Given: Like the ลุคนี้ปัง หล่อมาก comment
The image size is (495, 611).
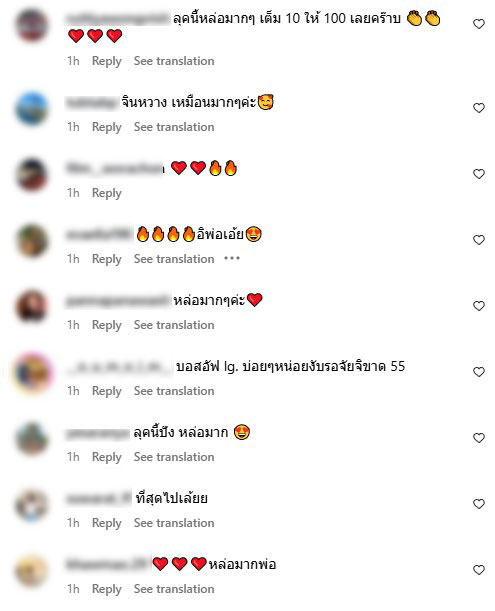Looking at the screenshot, I should tap(479, 438).
